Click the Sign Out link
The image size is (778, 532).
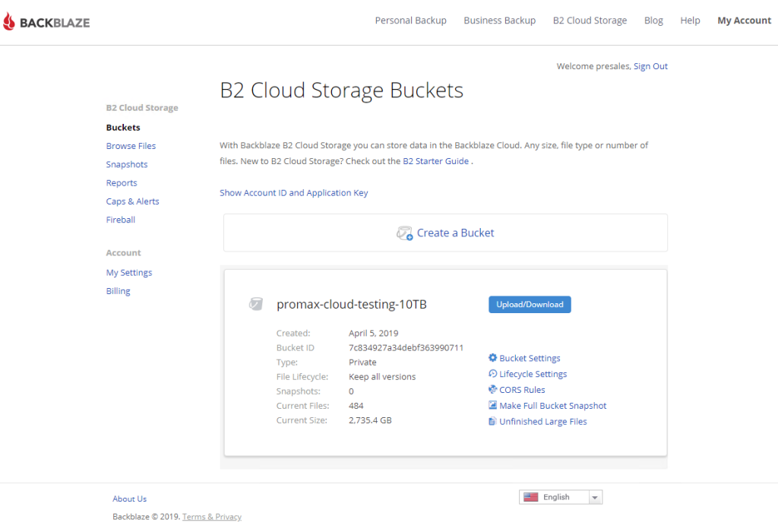click(650, 66)
